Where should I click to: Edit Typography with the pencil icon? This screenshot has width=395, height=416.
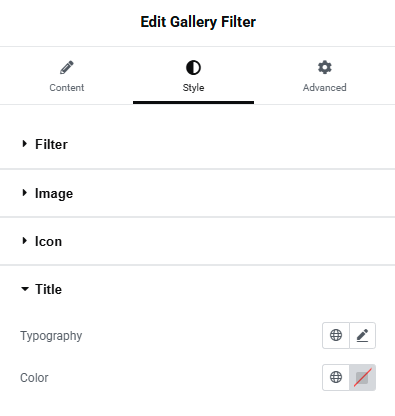362,335
